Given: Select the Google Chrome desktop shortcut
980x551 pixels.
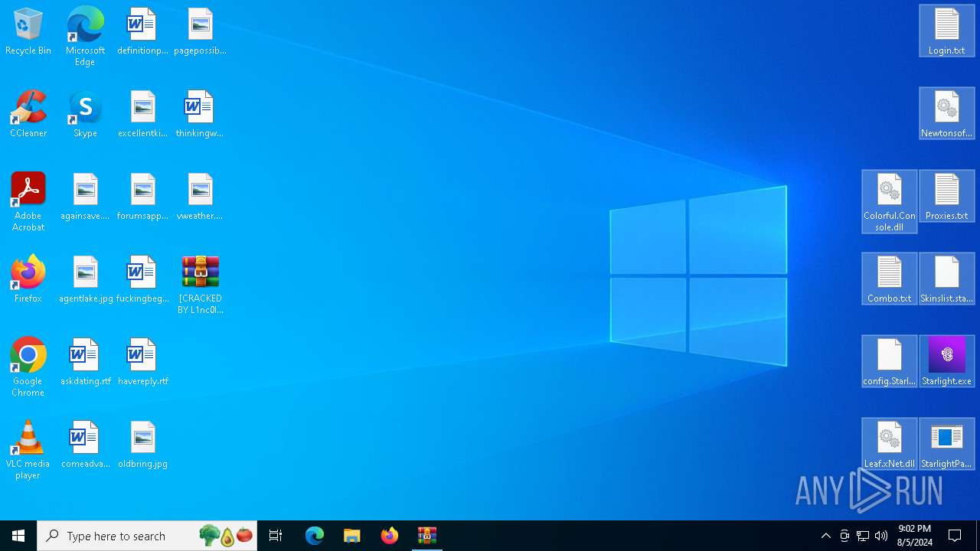Looking at the screenshot, I should (28, 367).
